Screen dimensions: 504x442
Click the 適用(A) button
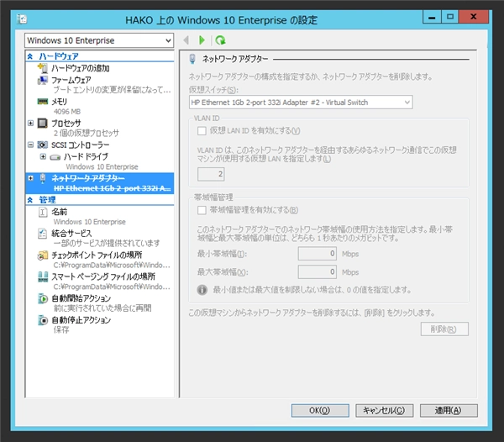[x=449, y=411]
